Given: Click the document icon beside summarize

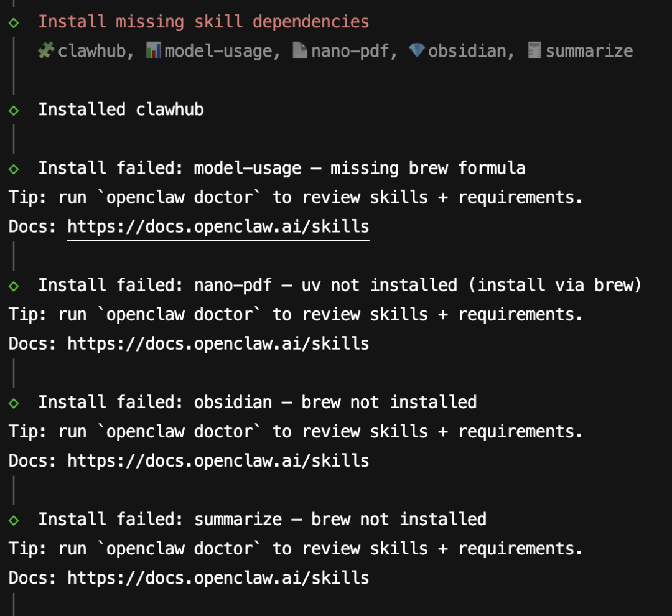Looking at the screenshot, I should pyautogui.click(x=534, y=50).
